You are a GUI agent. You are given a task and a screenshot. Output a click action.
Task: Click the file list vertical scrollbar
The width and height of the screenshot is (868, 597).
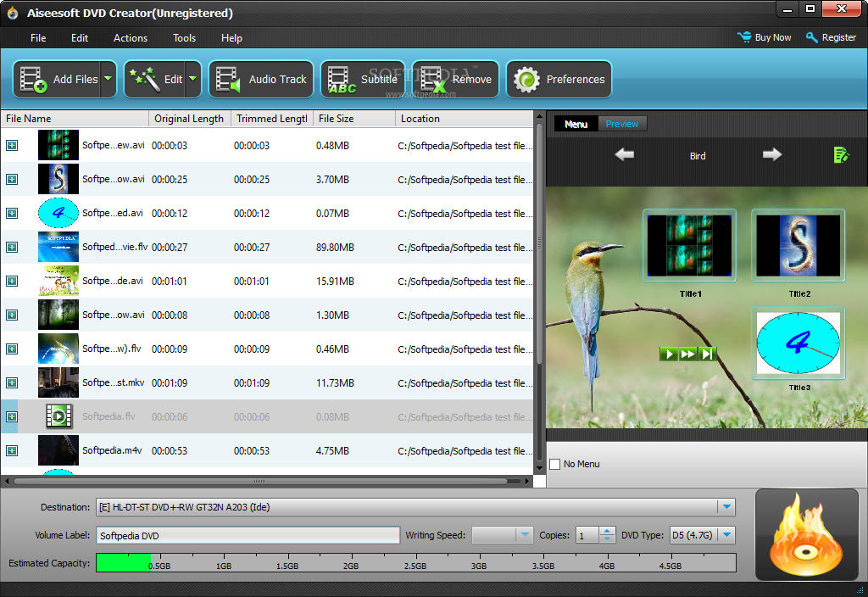pos(539,243)
